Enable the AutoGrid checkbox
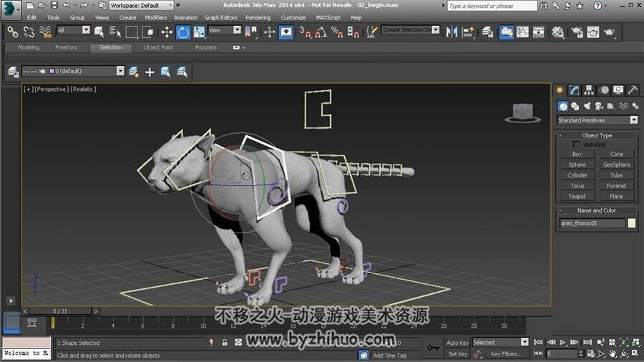The width and height of the screenshot is (644, 362). coord(575,145)
